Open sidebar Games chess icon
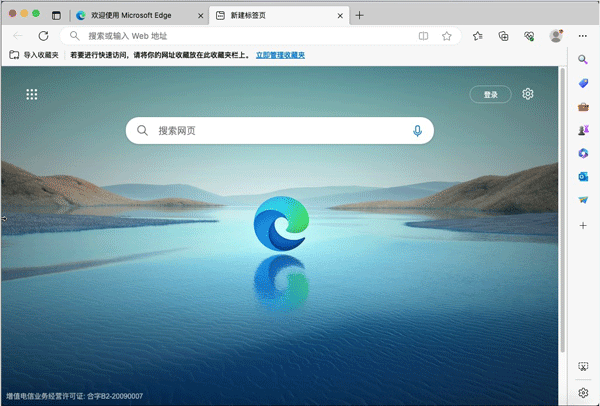Viewport: 600px width, 406px height. coord(583,130)
